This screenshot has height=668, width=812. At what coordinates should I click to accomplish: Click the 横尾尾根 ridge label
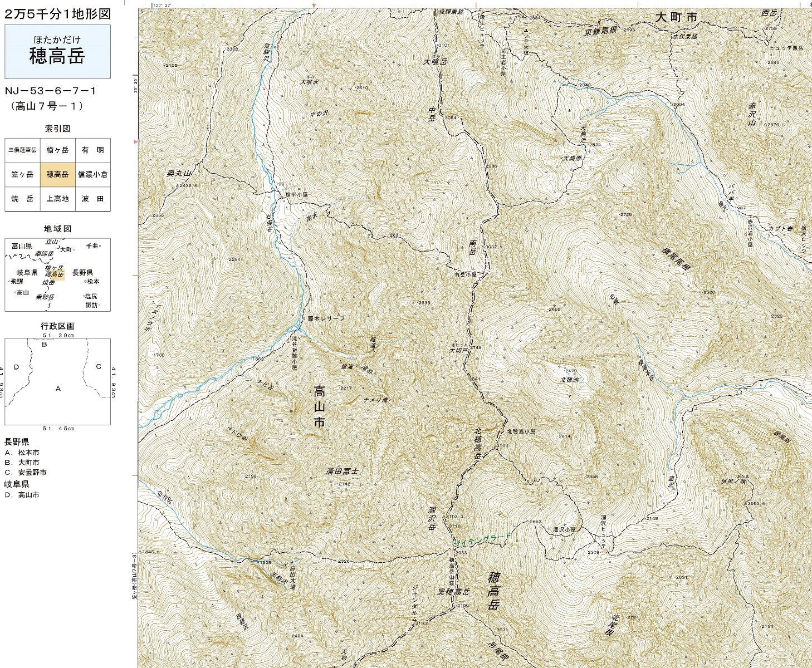pos(677,258)
